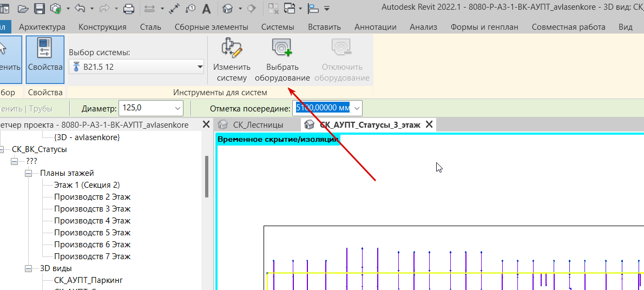The height and width of the screenshot is (290, 644).
Task: Click the Edit System (Изменить систему) tool
Action: click(x=232, y=60)
